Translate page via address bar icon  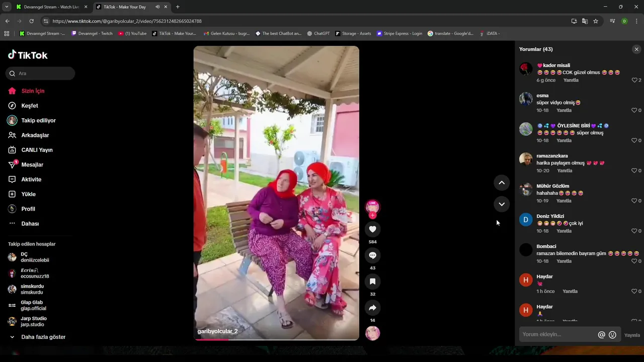click(585, 21)
